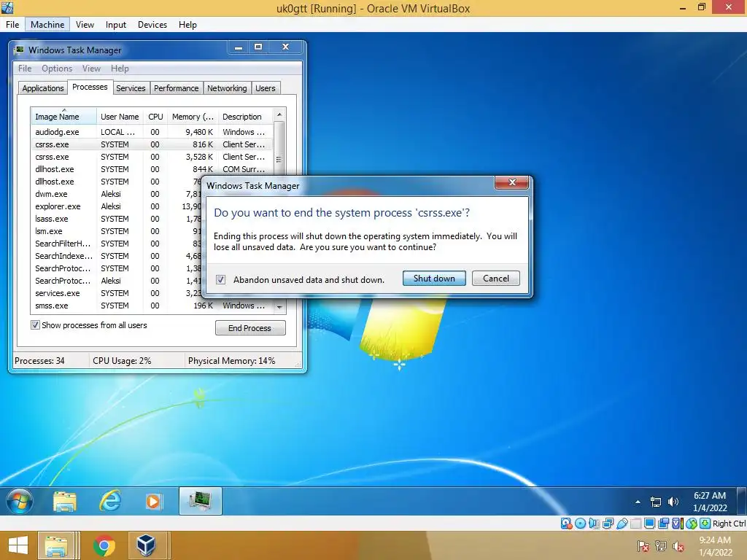
Task: Switch to the Performance tab
Action: pos(177,88)
